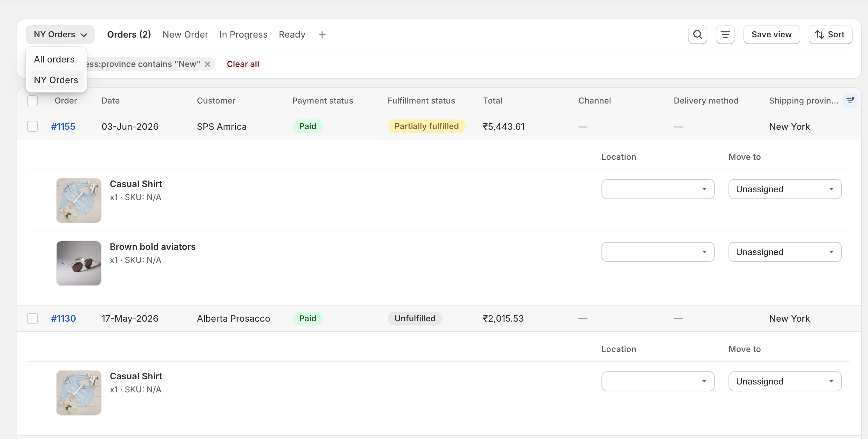Remove the province contains "New" filter chip

(208, 64)
